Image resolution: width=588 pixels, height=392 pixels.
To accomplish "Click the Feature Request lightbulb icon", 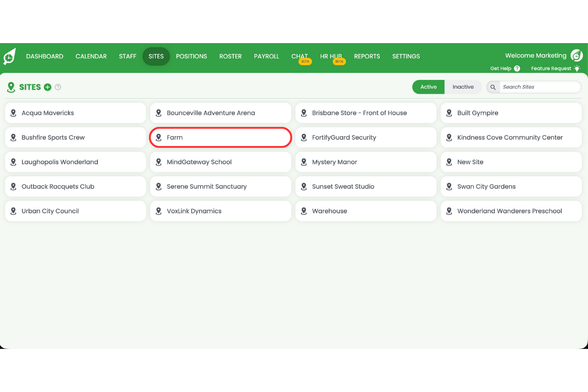I will click(x=577, y=68).
